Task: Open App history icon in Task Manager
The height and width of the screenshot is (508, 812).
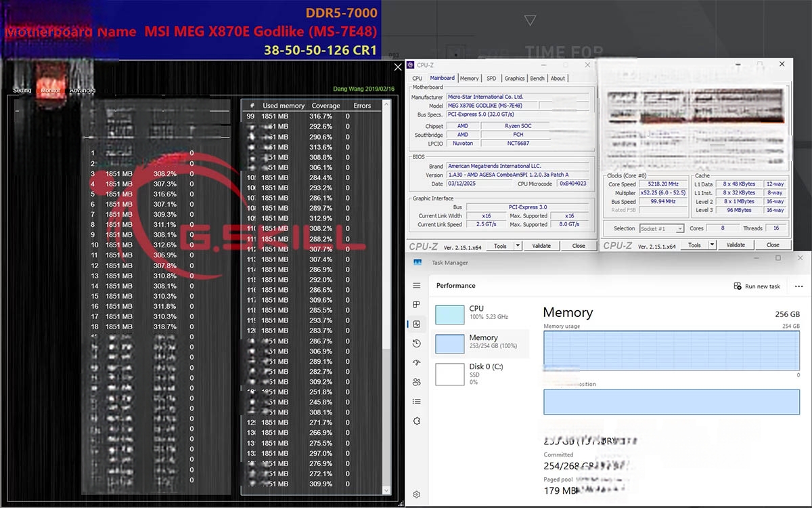Action: coord(417,343)
